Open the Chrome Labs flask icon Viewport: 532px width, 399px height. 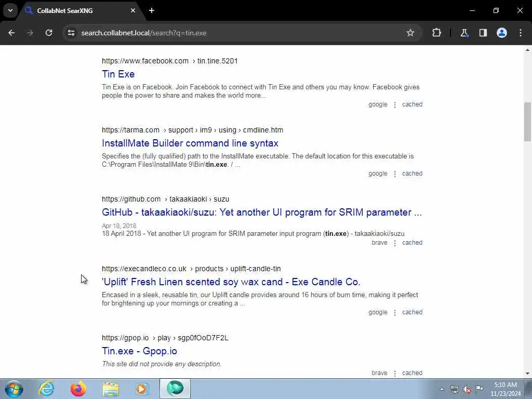[464, 33]
